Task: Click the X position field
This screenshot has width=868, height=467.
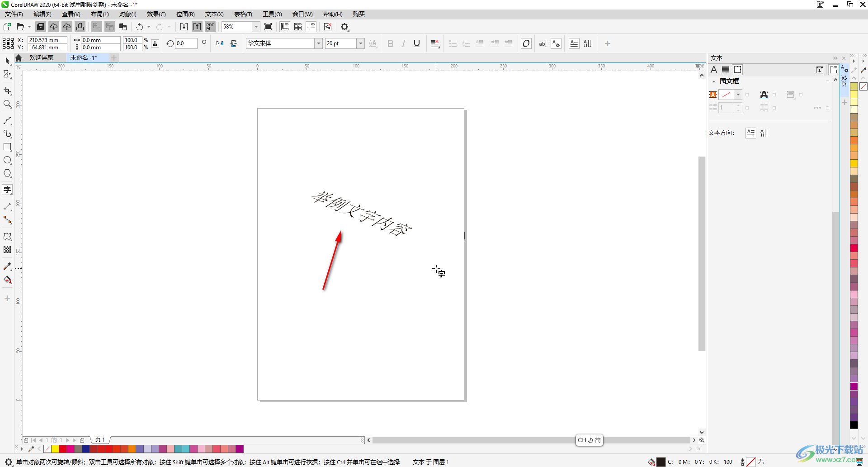Action: point(47,40)
